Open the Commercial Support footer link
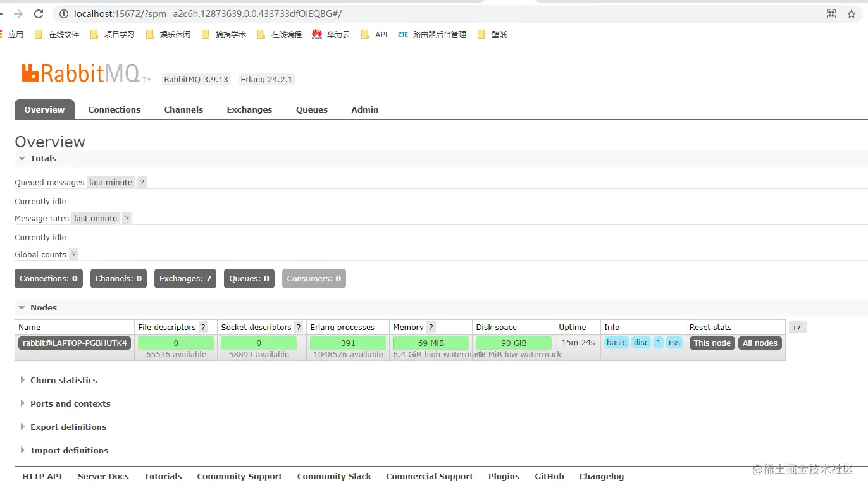The width and height of the screenshot is (868, 490). [430, 476]
